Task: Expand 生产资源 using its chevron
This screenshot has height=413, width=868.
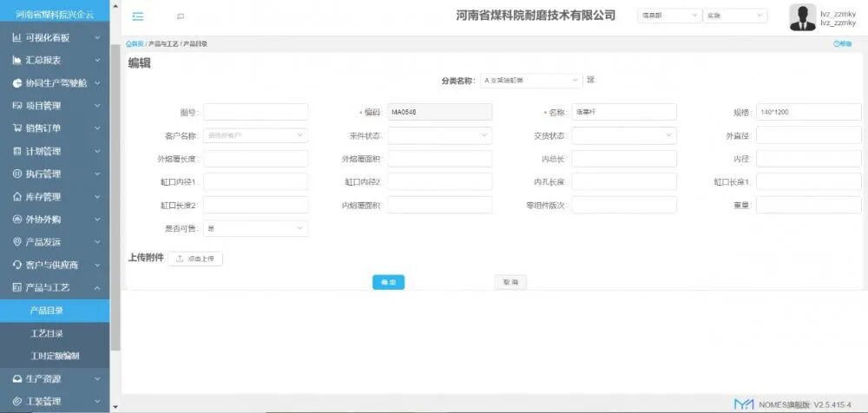Action: [x=97, y=379]
